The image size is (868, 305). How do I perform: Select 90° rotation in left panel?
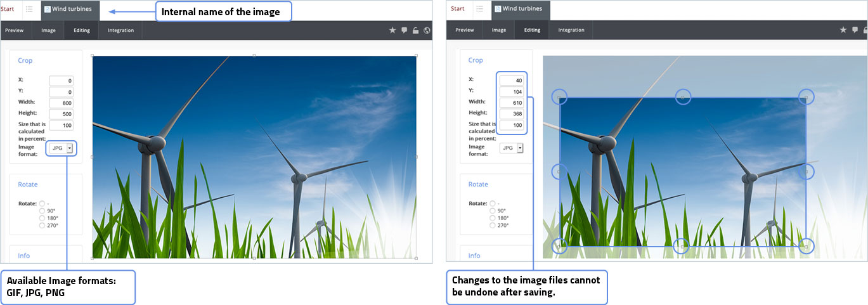(42, 211)
